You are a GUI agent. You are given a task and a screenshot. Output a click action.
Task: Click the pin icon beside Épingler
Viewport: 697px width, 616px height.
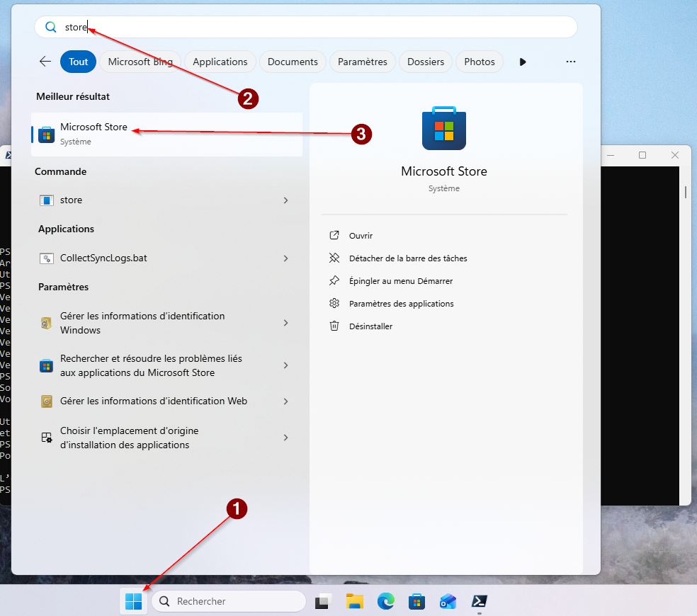pyautogui.click(x=334, y=280)
